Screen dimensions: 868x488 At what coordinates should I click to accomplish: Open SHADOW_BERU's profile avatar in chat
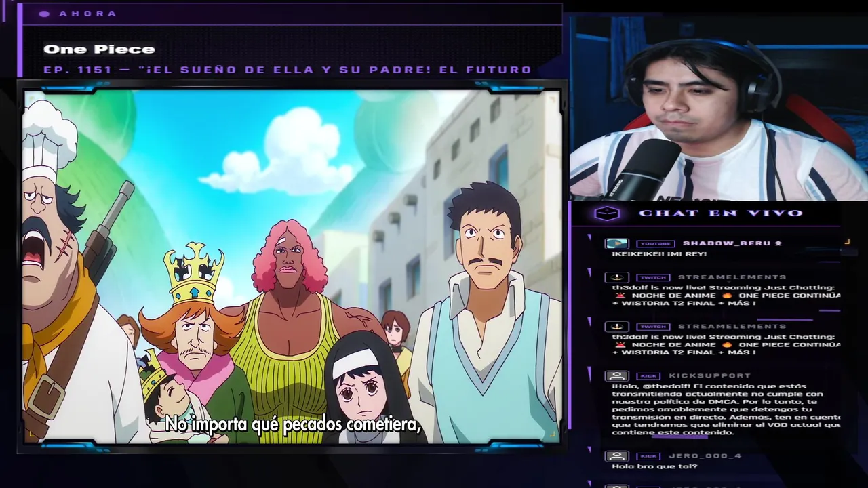coord(616,244)
